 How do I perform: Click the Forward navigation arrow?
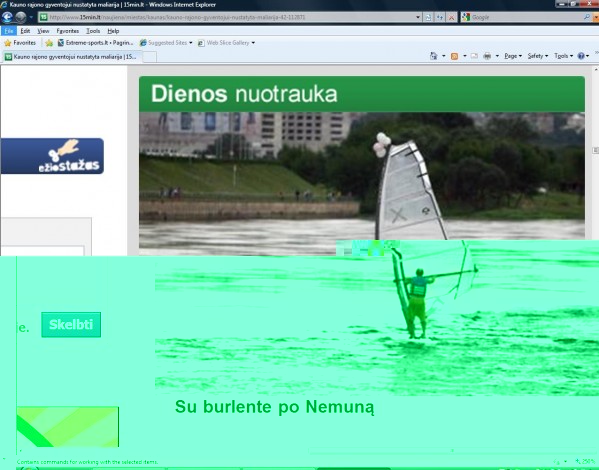(21, 17)
